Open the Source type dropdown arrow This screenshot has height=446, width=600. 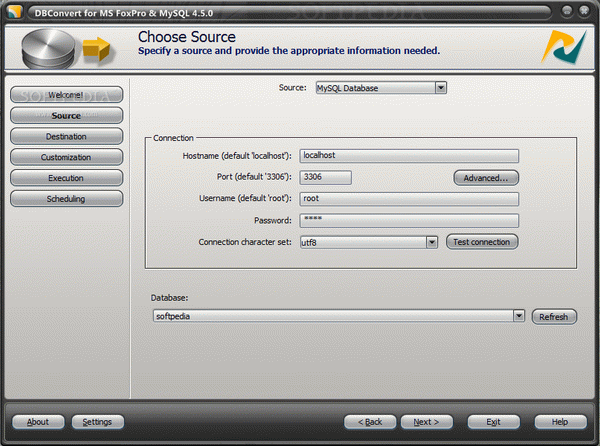coord(441,88)
